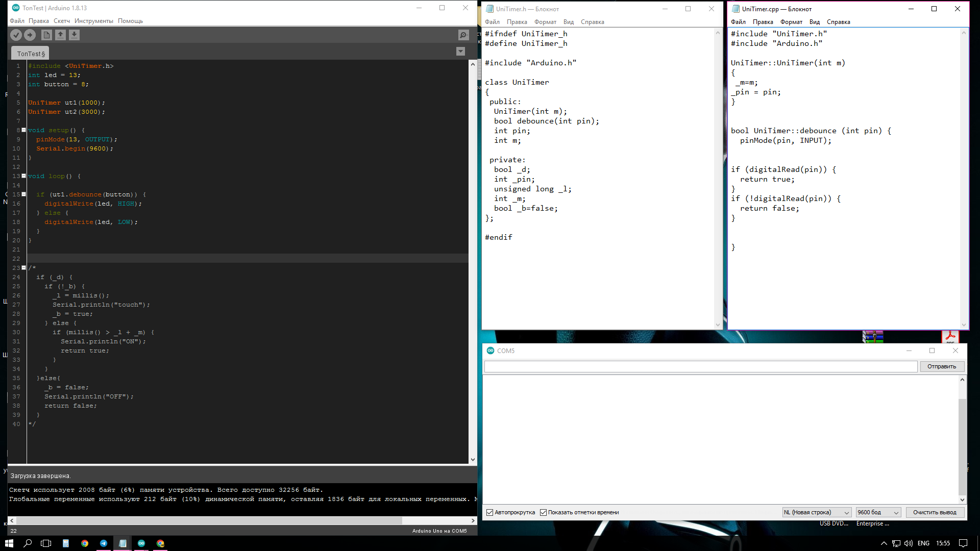Click the console horizontal scrollbar thumb
The height and width of the screenshot is (551, 980).
tap(209, 520)
